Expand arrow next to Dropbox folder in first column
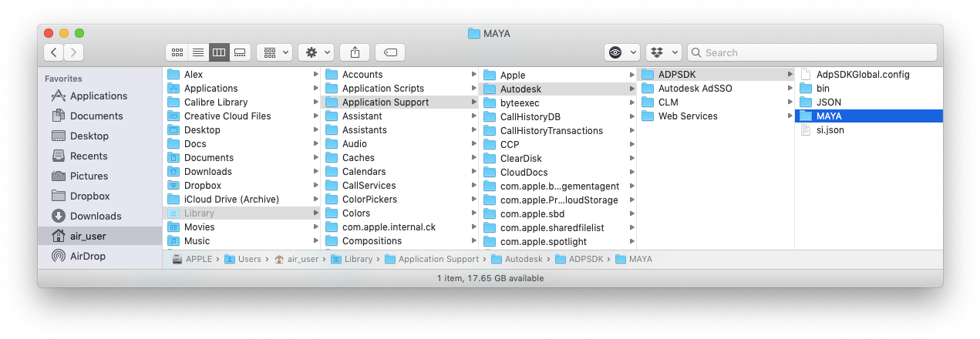 pyautogui.click(x=315, y=186)
